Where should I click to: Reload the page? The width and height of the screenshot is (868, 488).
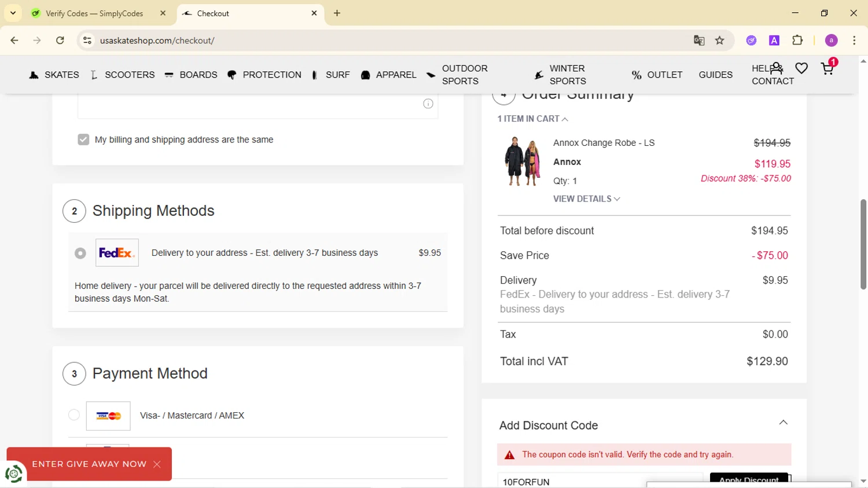coord(60,41)
